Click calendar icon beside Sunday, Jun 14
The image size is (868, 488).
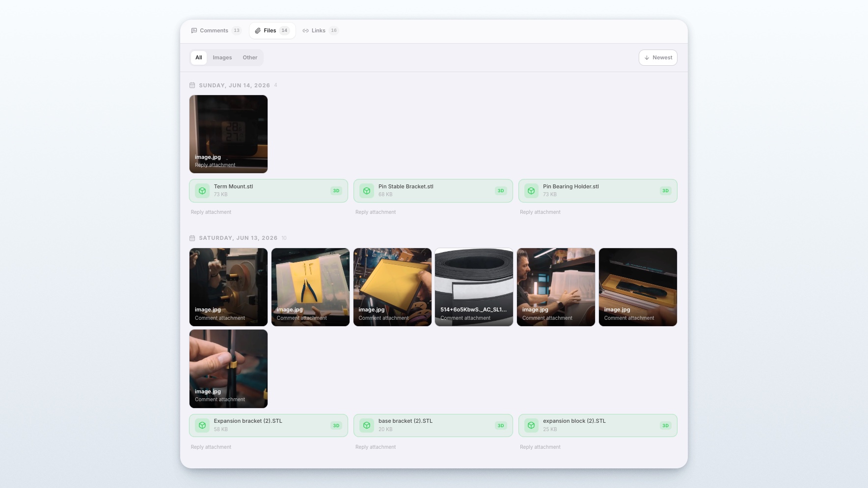point(192,85)
